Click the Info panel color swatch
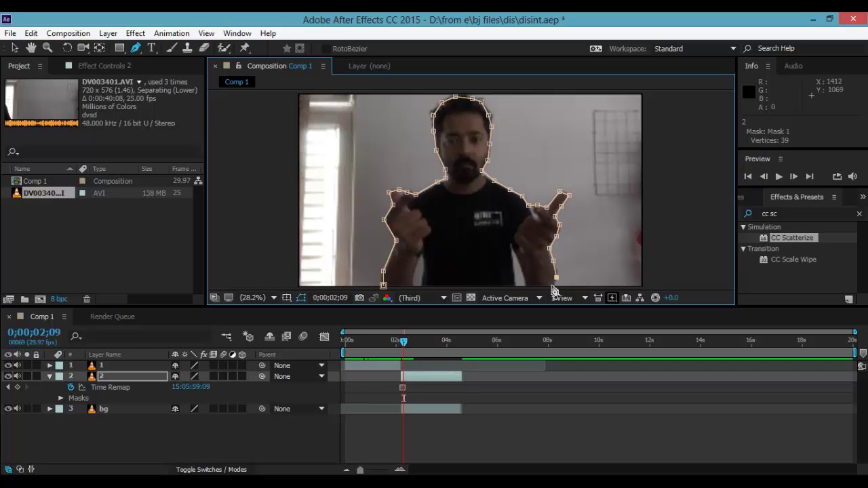The height and width of the screenshot is (488, 868). point(749,93)
